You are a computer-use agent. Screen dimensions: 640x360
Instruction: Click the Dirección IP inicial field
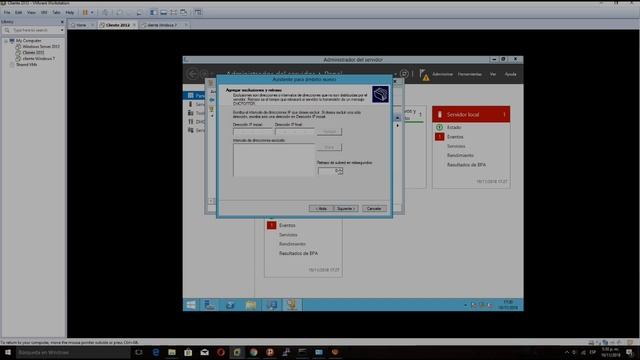253,132
